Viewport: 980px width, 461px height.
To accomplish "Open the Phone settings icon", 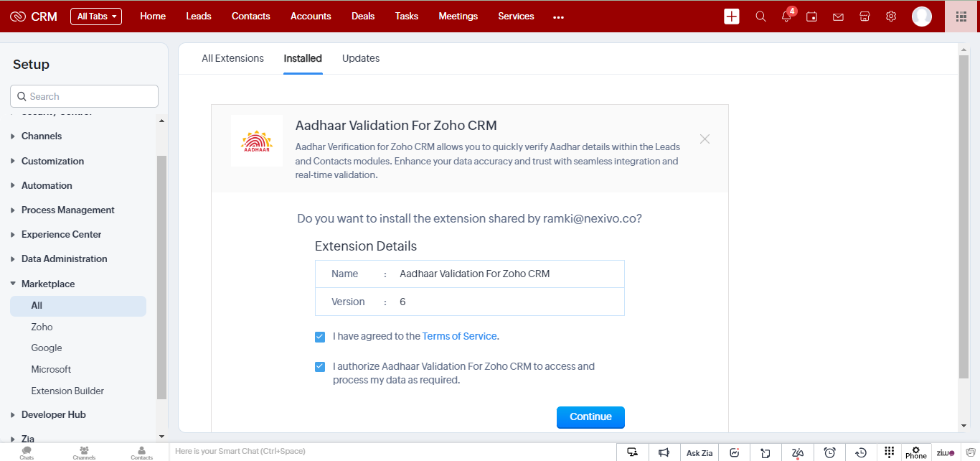I will point(916,452).
